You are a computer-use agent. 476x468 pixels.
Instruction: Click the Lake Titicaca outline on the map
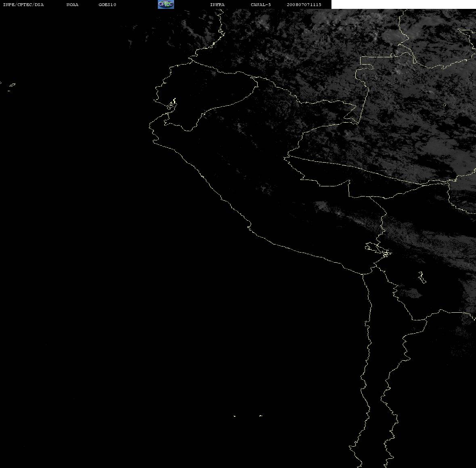(379, 249)
